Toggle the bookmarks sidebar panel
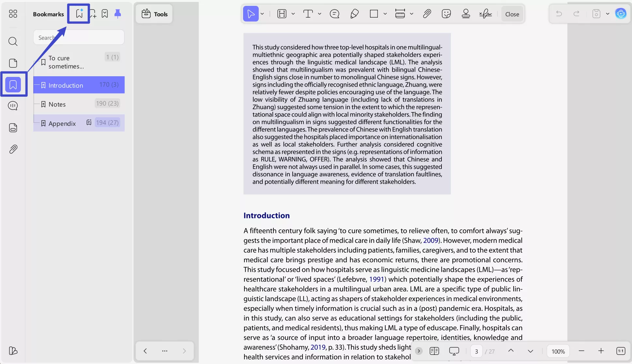This screenshot has height=364, width=632. pyautogui.click(x=13, y=85)
